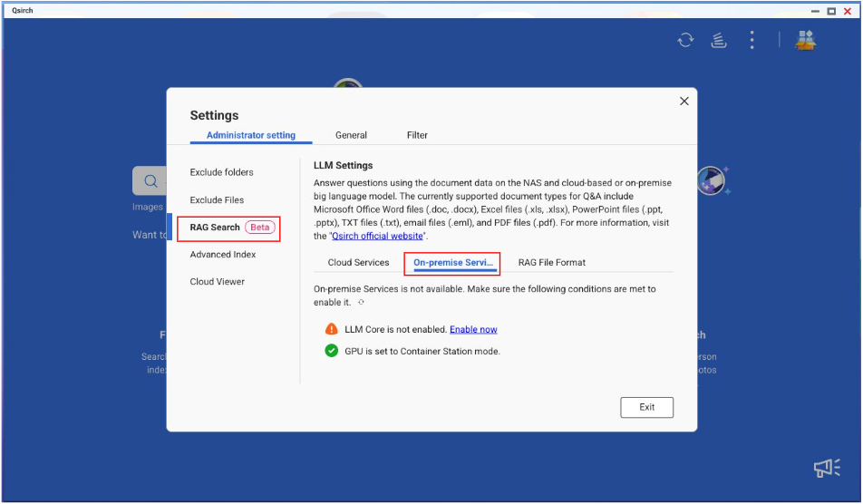Image resolution: width=863 pixels, height=504 pixels.
Task: Click the green GPU status checkmark icon
Action: coord(332,351)
